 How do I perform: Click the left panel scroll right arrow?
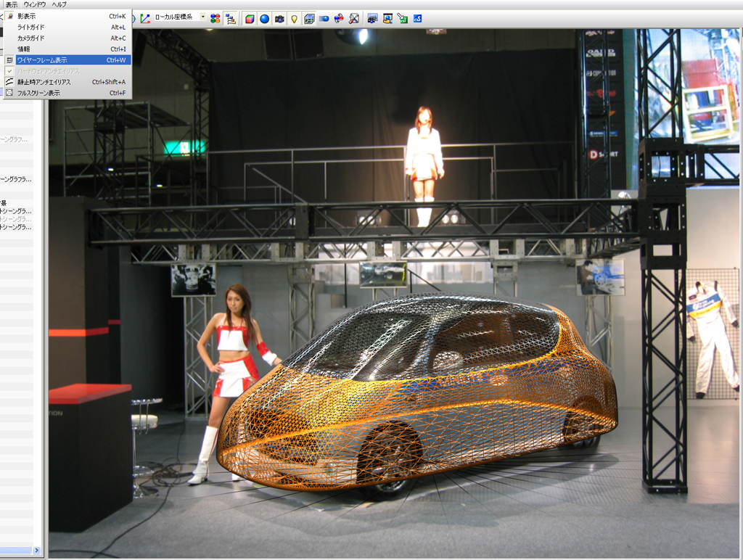(x=37, y=551)
